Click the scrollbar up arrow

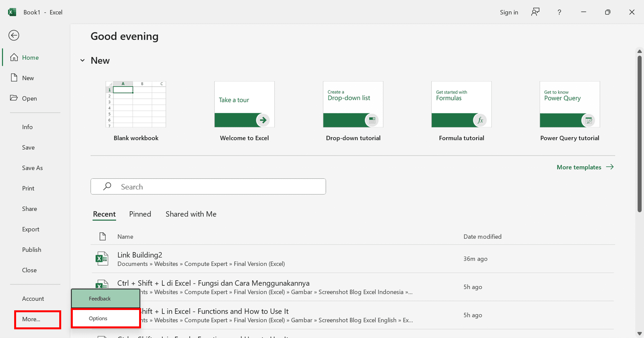pos(639,52)
